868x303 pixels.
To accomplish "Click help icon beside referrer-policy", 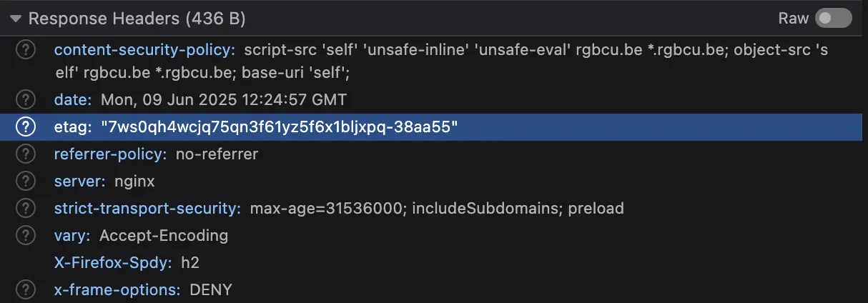I will click(26, 154).
